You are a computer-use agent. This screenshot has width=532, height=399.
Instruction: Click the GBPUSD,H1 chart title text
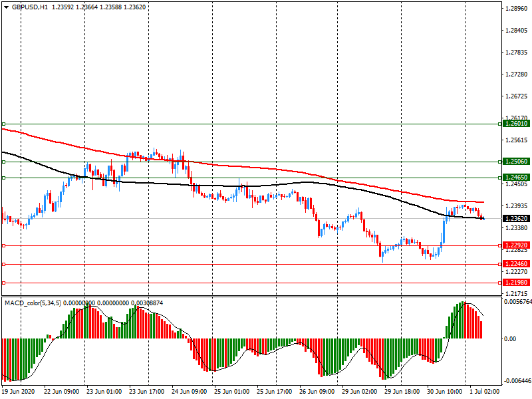(30, 7)
